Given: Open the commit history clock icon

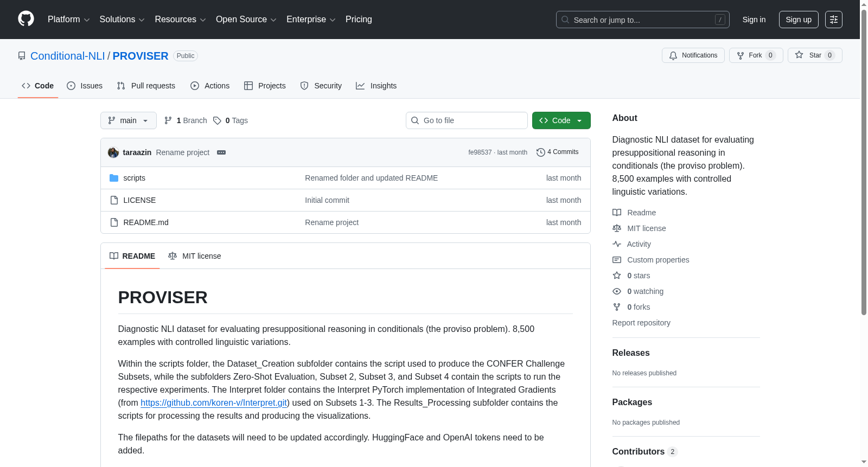Looking at the screenshot, I should pos(540,152).
